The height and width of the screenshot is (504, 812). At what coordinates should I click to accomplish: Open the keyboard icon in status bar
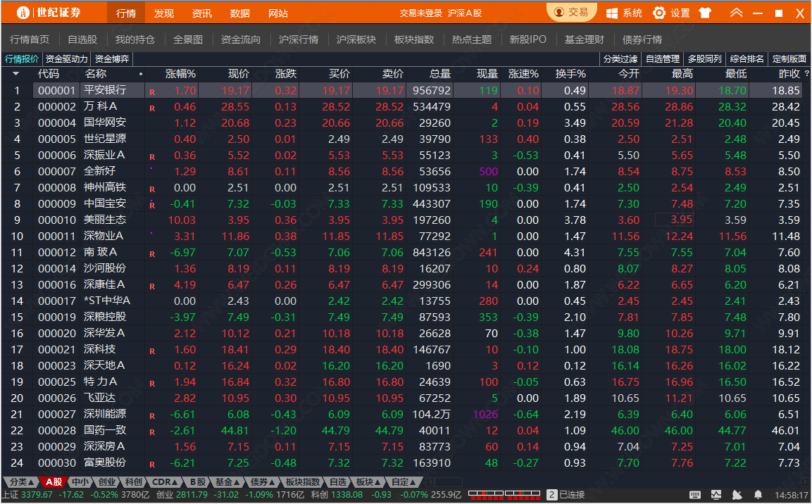tap(695, 496)
